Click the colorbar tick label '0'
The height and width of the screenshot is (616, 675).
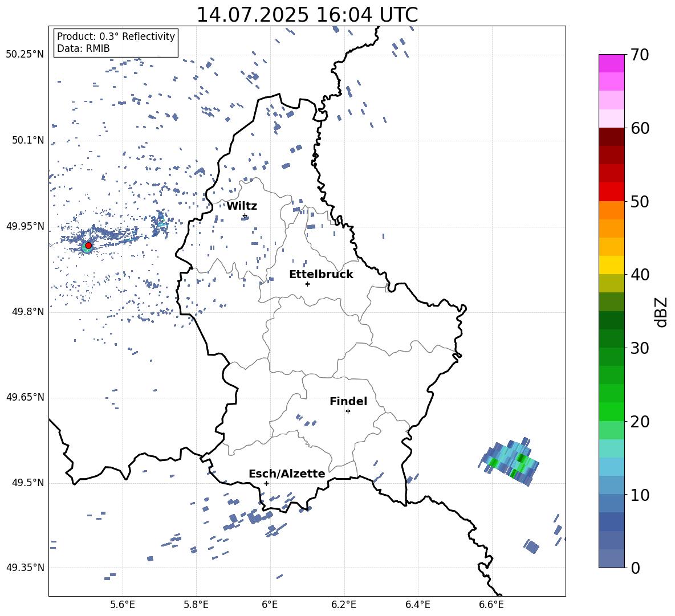[x=635, y=568]
